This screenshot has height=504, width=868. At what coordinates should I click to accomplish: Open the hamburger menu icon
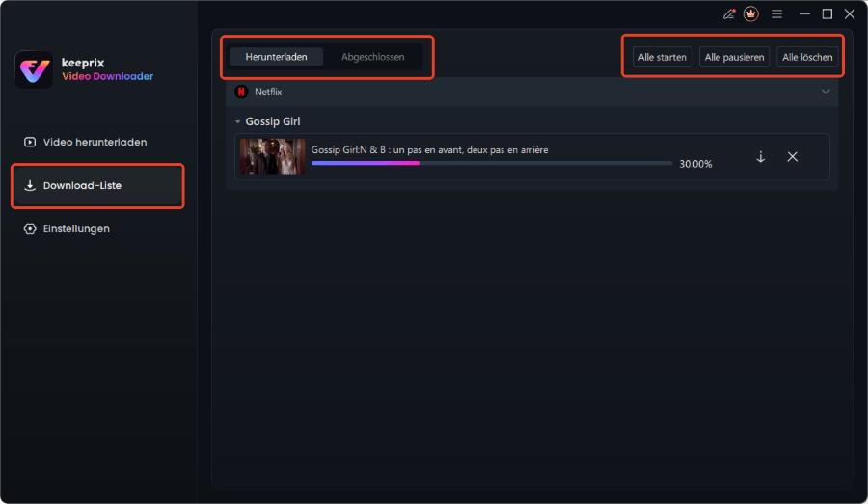[x=776, y=14]
